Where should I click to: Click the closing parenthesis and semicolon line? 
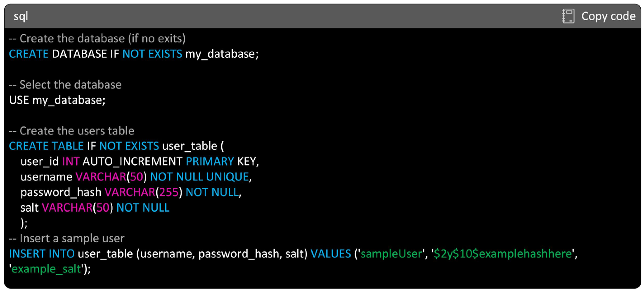pyautogui.click(x=24, y=223)
